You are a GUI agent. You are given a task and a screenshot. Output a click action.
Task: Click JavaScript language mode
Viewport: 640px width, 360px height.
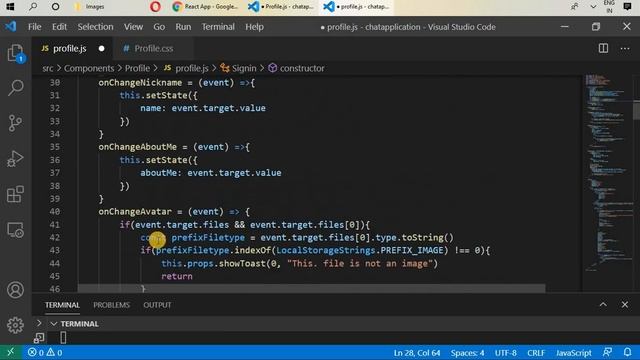pos(573,353)
